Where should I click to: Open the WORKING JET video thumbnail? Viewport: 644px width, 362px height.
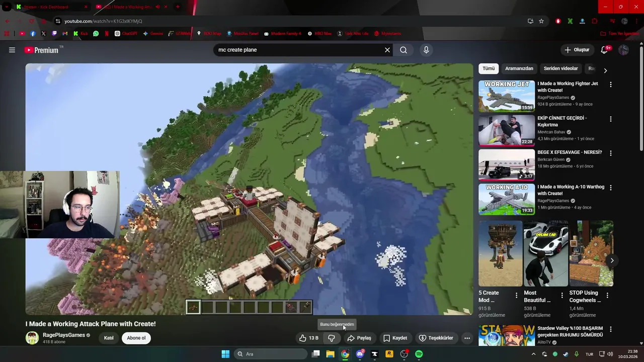[x=507, y=96]
